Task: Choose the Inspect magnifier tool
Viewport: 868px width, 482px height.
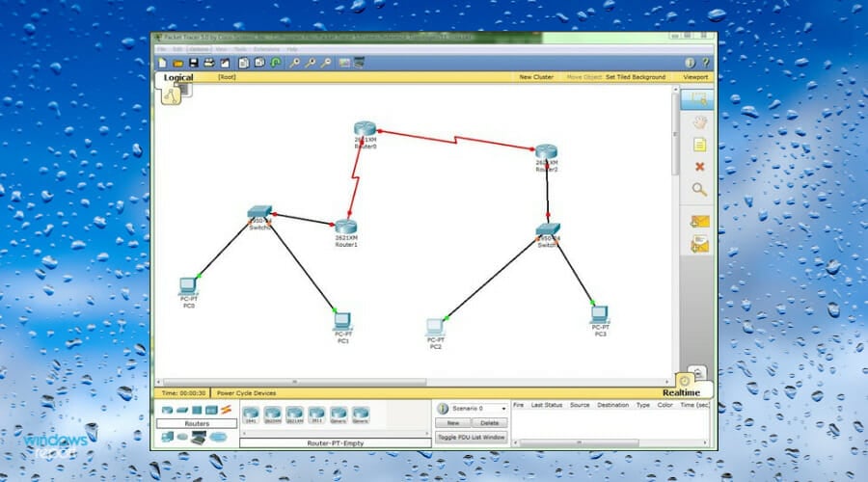Action: click(x=699, y=190)
